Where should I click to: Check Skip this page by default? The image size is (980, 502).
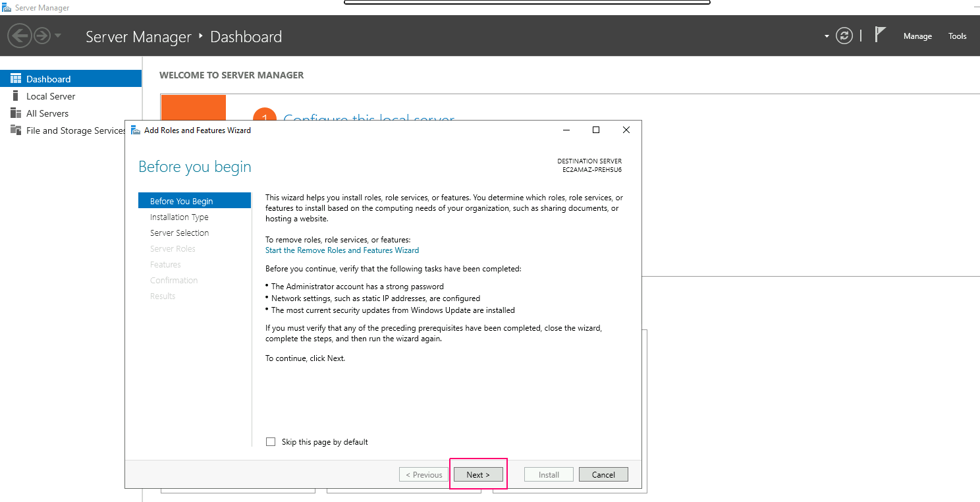[271, 442]
